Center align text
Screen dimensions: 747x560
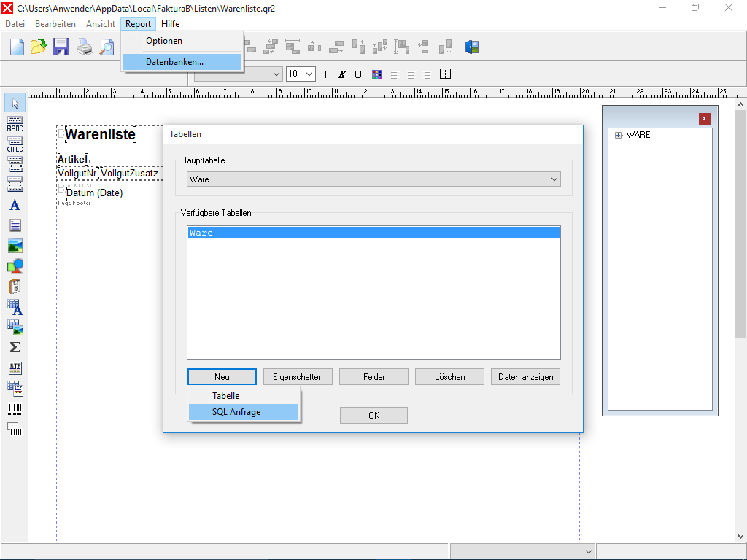[411, 74]
